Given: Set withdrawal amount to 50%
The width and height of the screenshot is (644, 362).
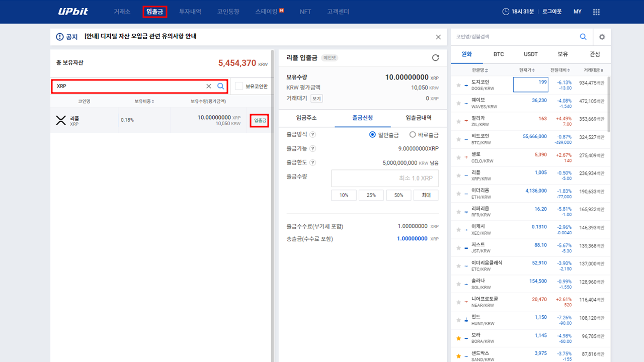Looking at the screenshot, I should (x=398, y=195).
